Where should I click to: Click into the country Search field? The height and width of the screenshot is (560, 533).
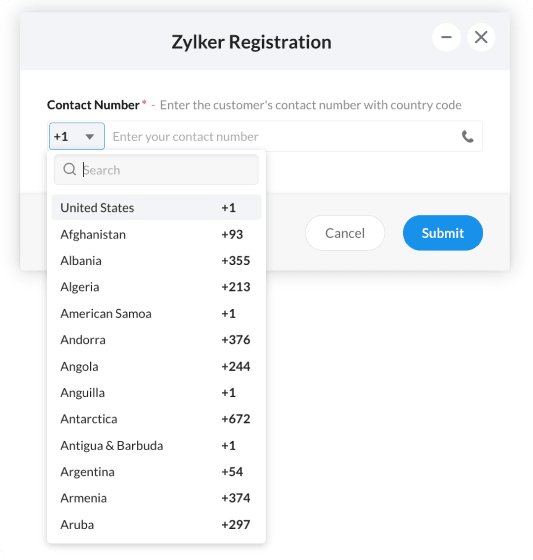[x=156, y=170]
